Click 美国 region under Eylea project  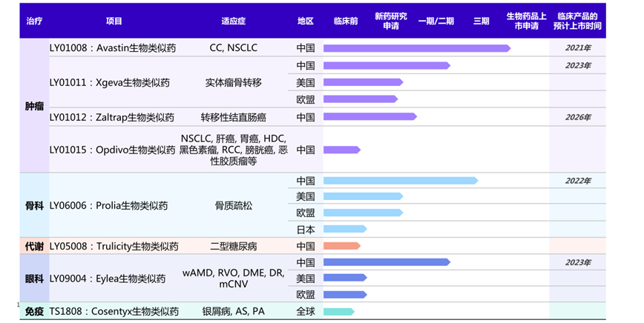coord(306,279)
